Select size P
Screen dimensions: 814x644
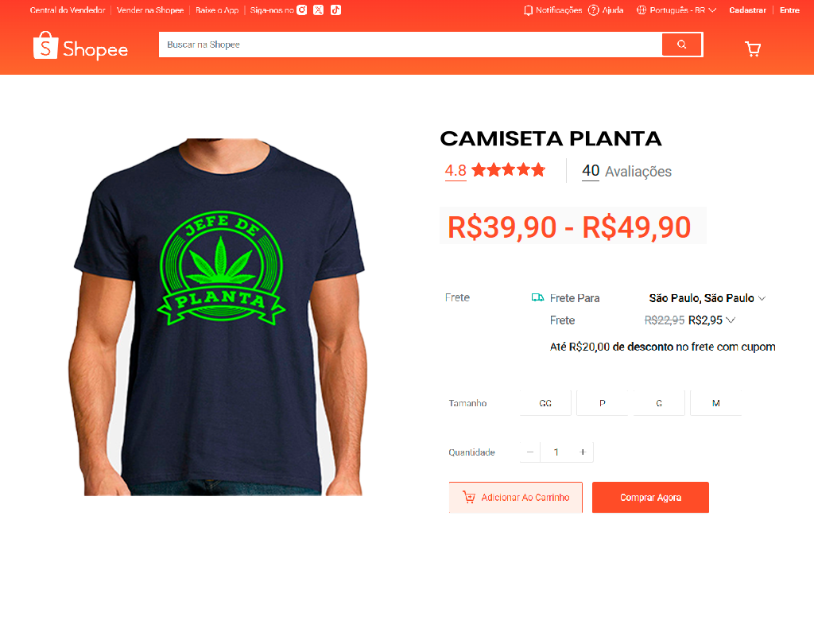click(x=603, y=403)
